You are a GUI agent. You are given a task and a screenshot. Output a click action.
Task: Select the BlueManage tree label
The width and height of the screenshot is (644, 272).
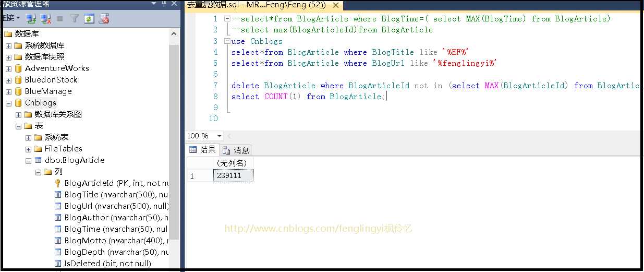pyautogui.click(x=48, y=91)
